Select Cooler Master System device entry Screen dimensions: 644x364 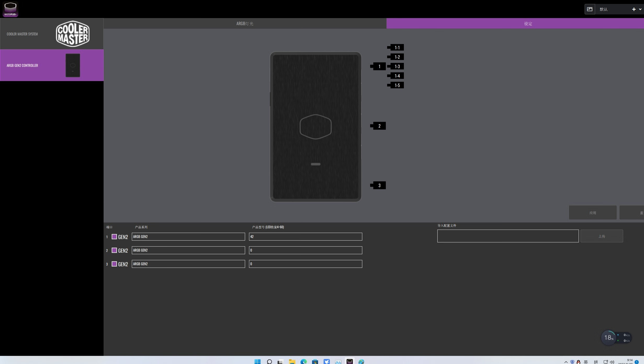52,34
